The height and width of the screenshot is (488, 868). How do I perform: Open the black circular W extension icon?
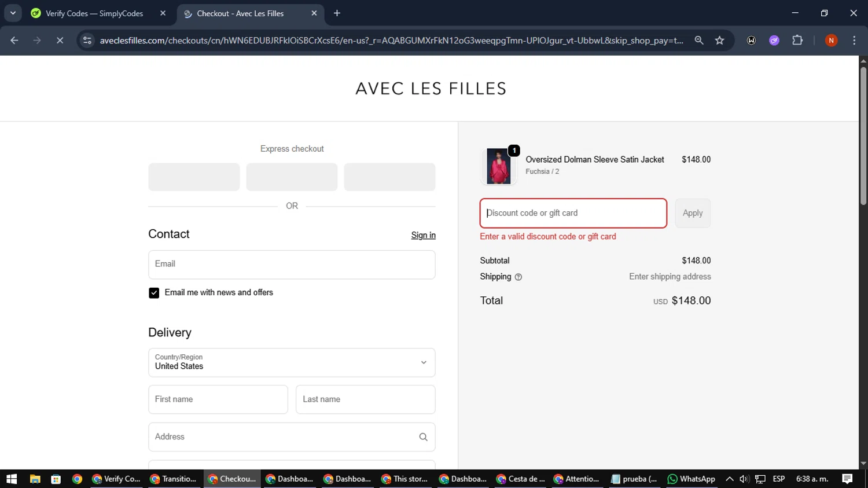click(x=751, y=41)
